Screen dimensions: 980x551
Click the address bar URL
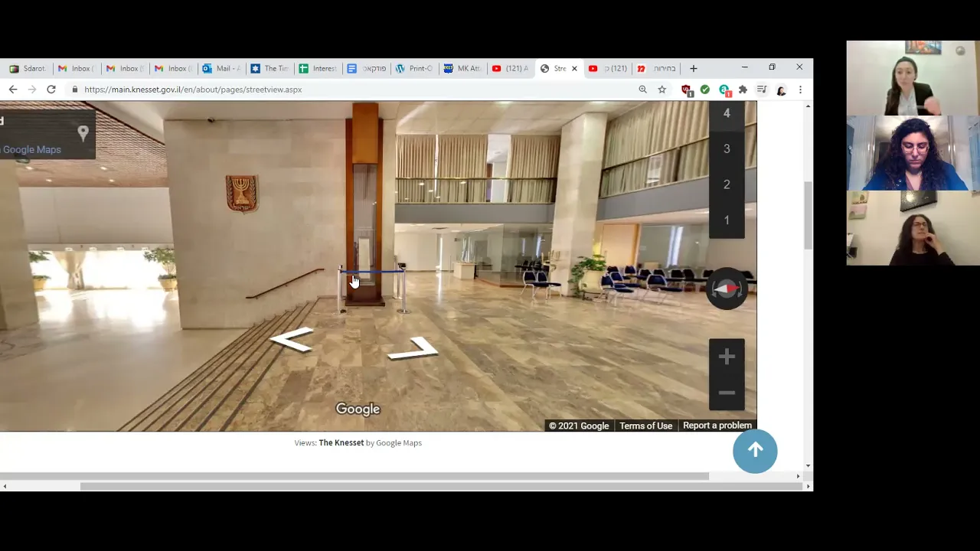click(x=193, y=90)
